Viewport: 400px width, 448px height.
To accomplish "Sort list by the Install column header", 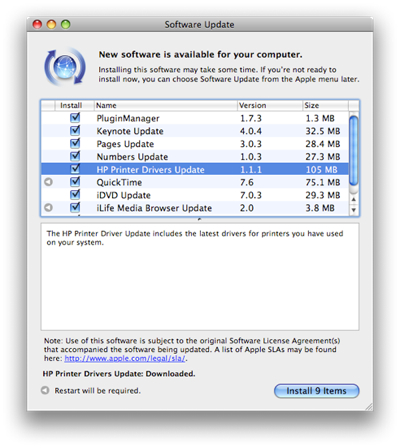I will 74,105.
